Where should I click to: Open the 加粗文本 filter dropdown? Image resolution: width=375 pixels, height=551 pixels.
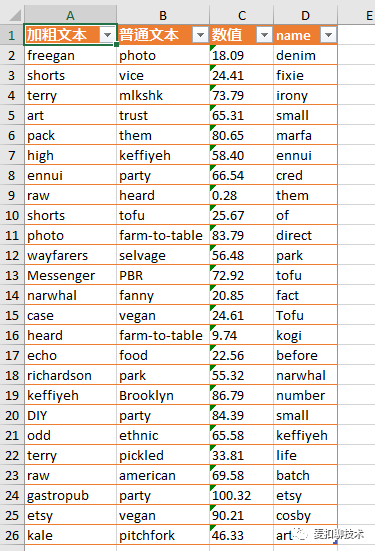(107, 35)
